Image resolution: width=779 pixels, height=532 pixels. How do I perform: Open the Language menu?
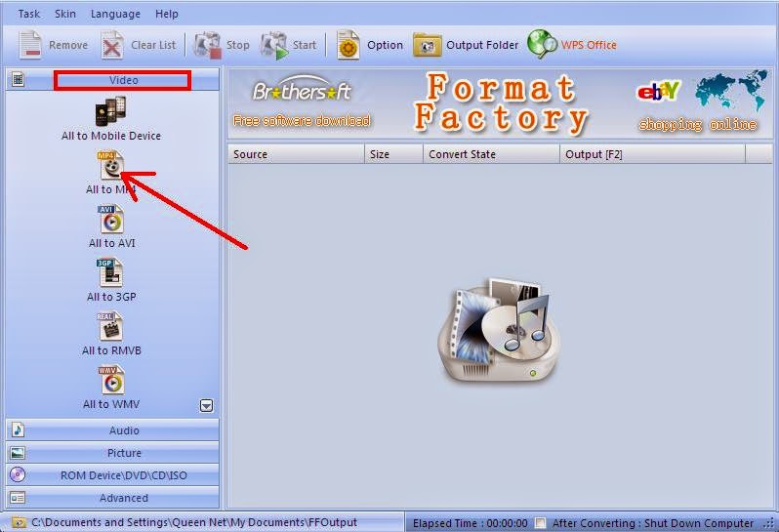pos(115,15)
